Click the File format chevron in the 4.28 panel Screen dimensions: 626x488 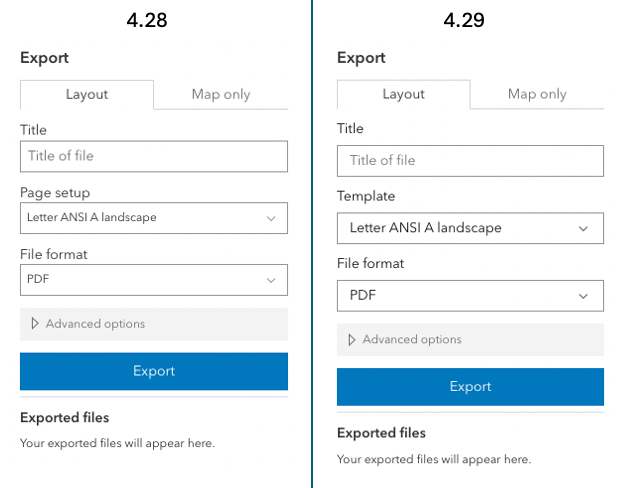coord(271,280)
